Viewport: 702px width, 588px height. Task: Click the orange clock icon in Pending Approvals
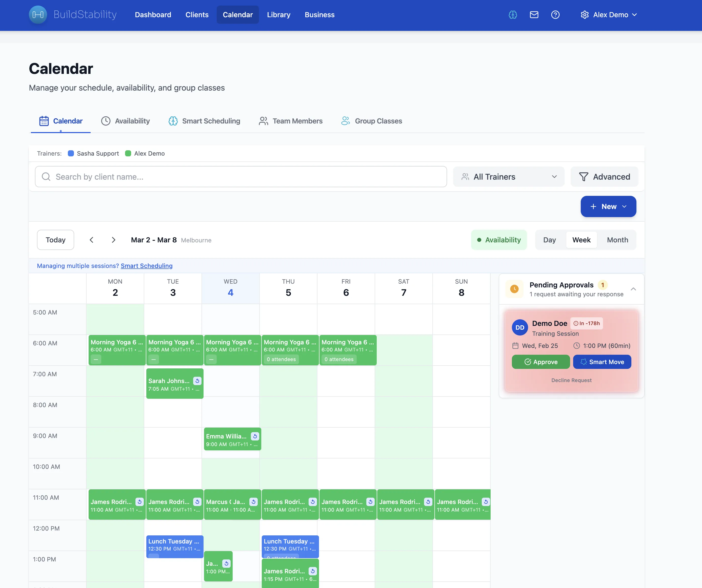(x=514, y=289)
